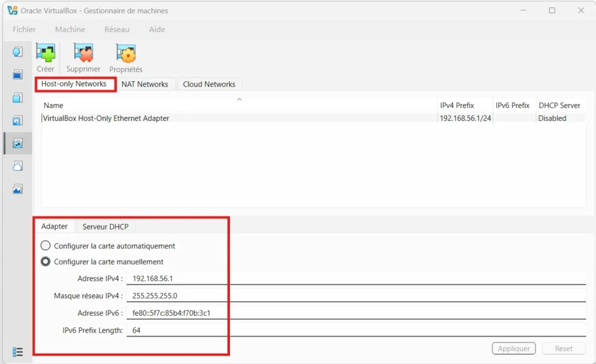The height and width of the screenshot is (364, 596).
Task: Click the 192.168.56.1/24 prefix cell
Action: 465,118
